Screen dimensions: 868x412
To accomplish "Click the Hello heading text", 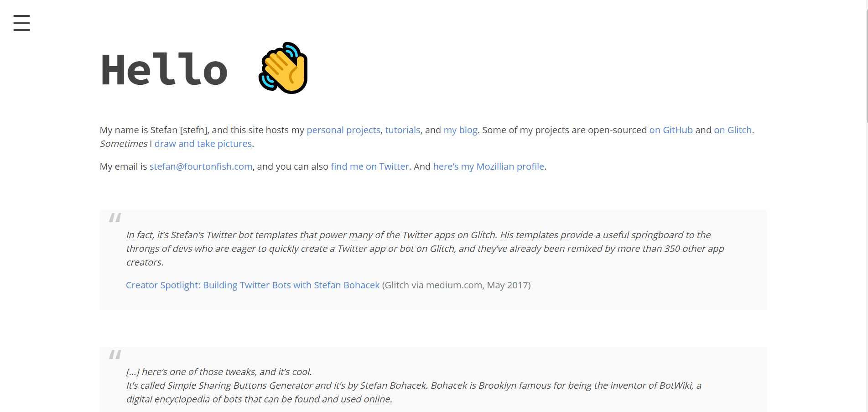I will click(x=164, y=70).
